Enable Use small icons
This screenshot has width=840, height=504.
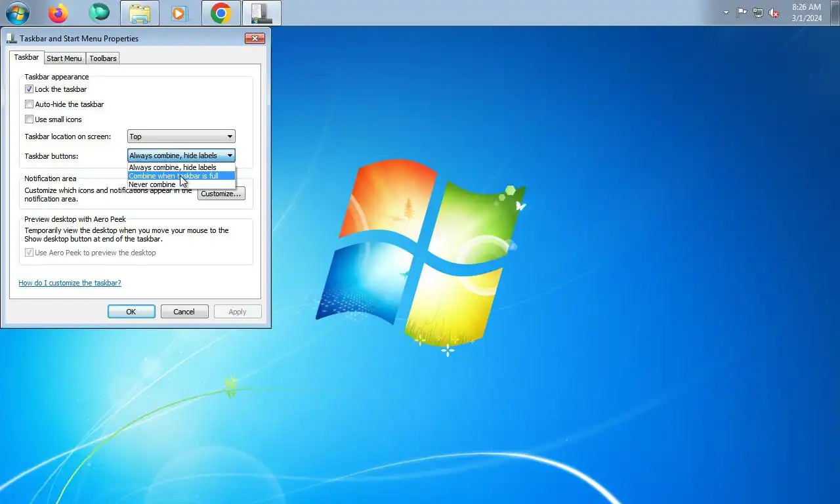point(29,119)
